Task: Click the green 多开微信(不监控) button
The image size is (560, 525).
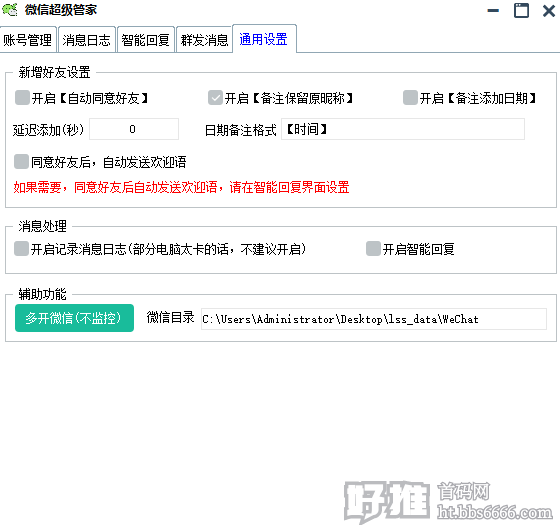Action: coord(74,318)
